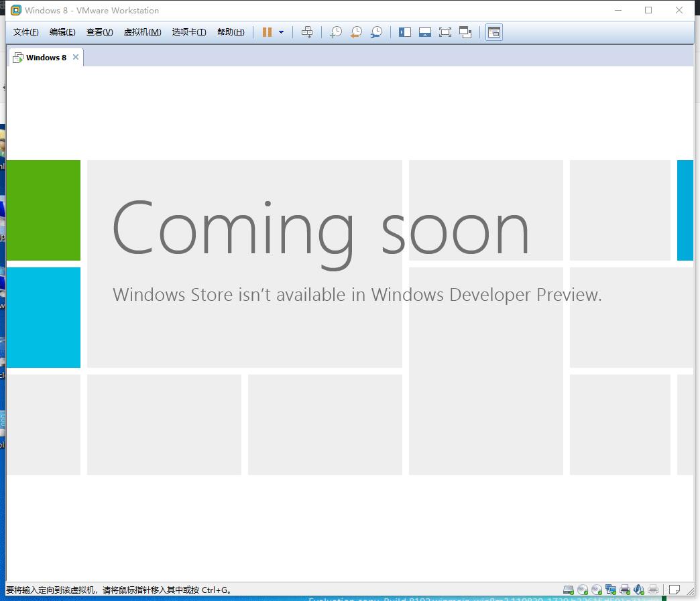Pause the virtual machine with the orange pause icon
Screen dimensions: 700x601
tap(267, 32)
